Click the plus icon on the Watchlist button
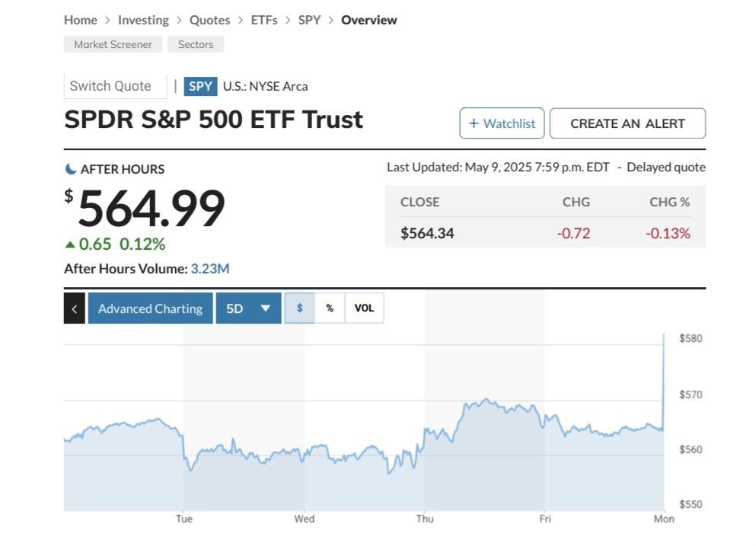Screen dimensions: 756x546 click(472, 123)
